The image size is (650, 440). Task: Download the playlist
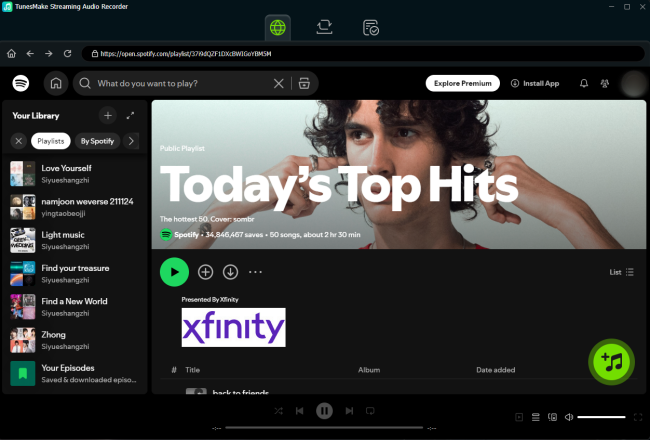[x=230, y=272]
